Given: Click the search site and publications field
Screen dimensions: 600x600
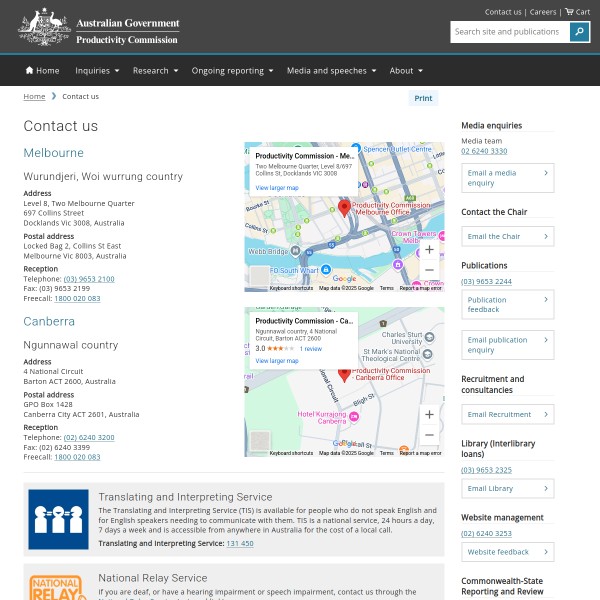Looking at the screenshot, I should (x=509, y=32).
